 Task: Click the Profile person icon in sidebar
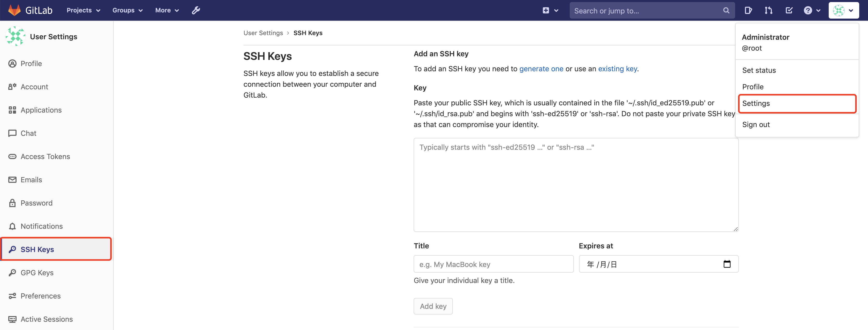pos(12,64)
